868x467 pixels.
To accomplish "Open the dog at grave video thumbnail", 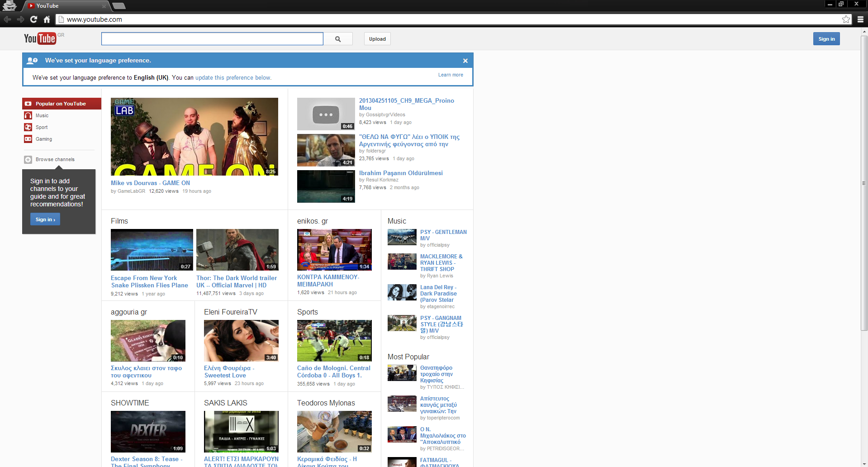I will tap(148, 341).
